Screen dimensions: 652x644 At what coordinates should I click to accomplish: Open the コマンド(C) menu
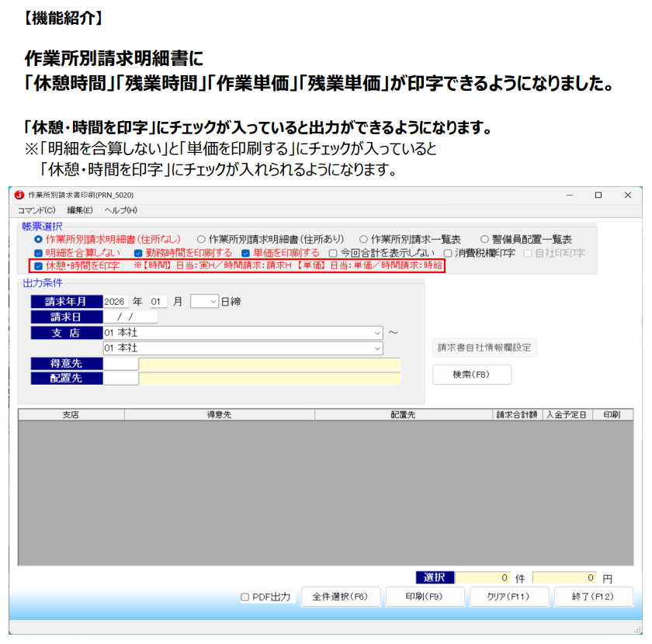[x=36, y=210]
